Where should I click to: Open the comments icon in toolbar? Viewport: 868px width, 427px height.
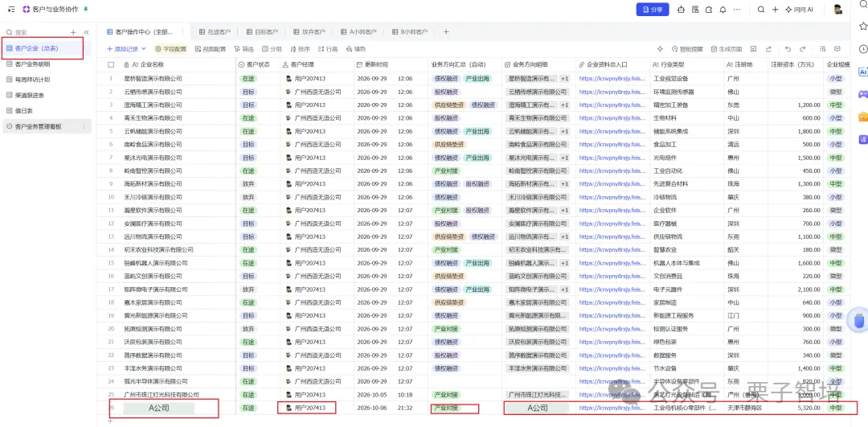837,49
